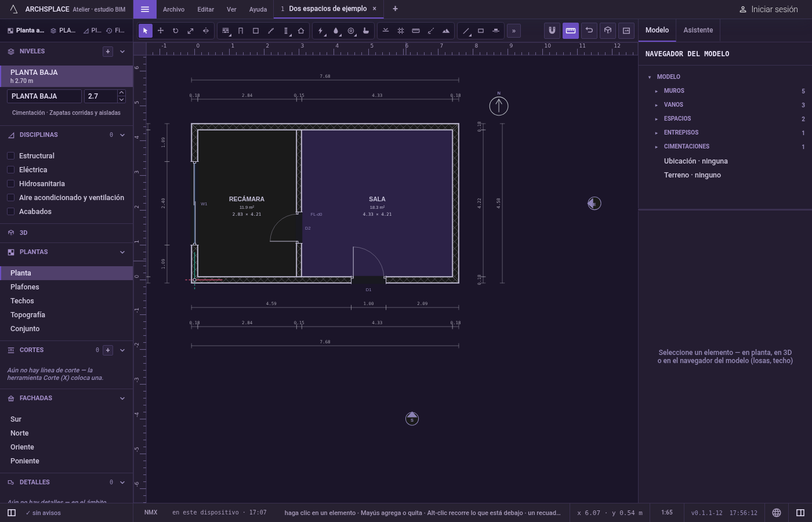Select the terrain mountain tool
Screen dimensions: 812x522
point(446,31)
